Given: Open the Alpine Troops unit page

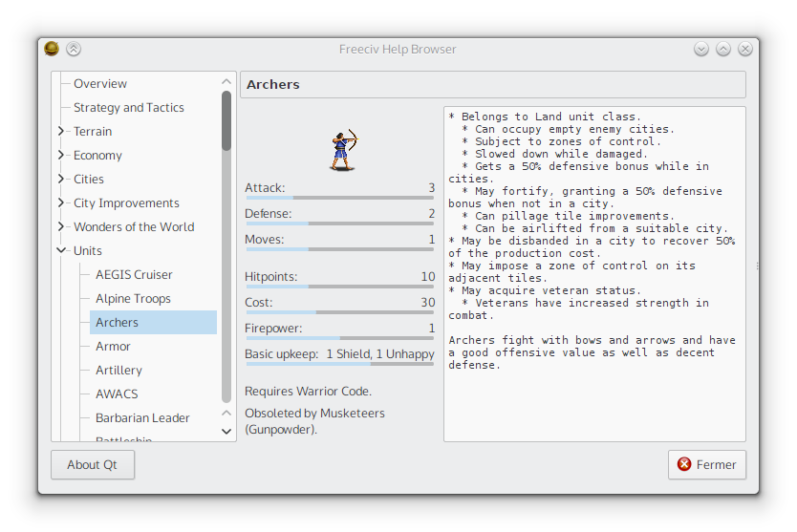Looking at the screenshot, I should click(133, 299).
